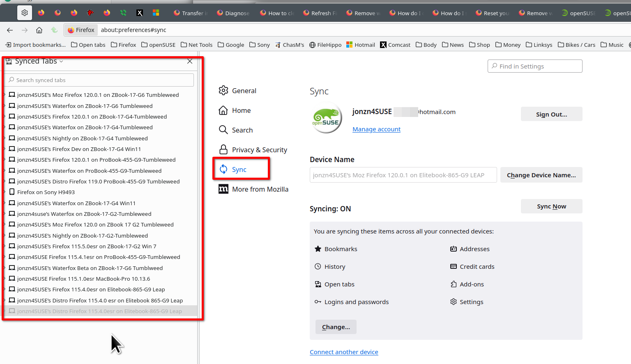Screen dimensions: 631x364
Task: Click the Open tabs icon in sync list
Action: coord(318,284)
